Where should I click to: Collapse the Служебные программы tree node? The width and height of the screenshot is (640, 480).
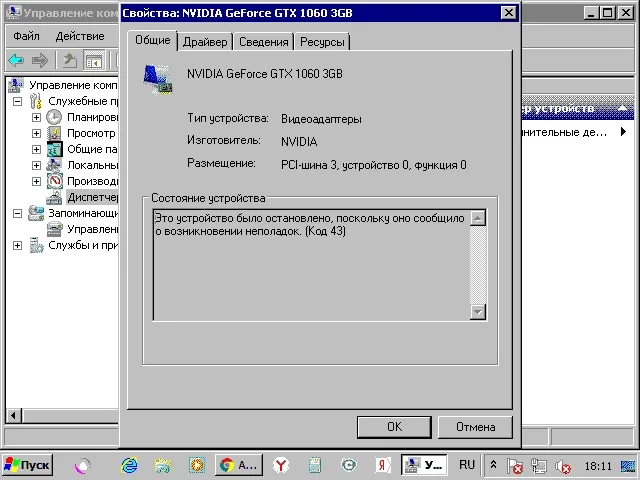[17, 101]
